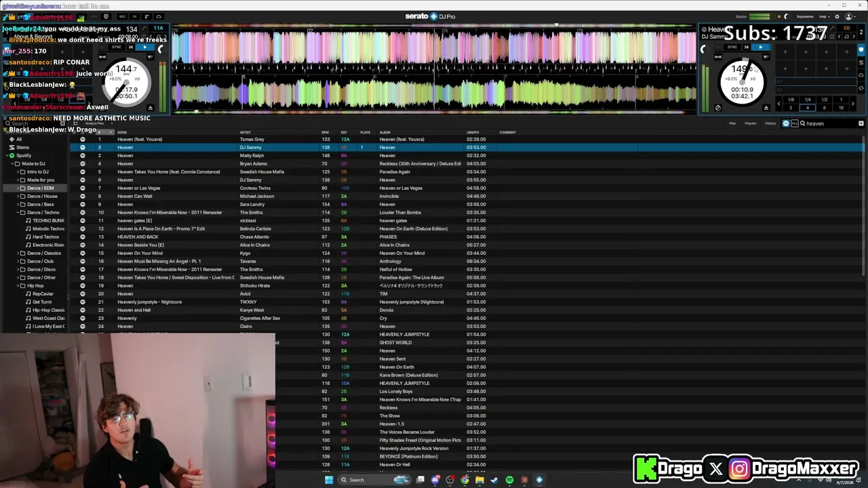The height and width of the screenshot is (488, 868).
Task: Expand the Dance / House folder
Action: [17, 196]
